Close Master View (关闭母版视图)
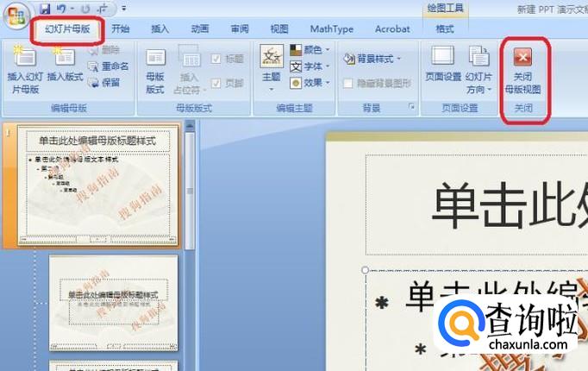This screenshot has width=588, height=371. pos(522,71)
